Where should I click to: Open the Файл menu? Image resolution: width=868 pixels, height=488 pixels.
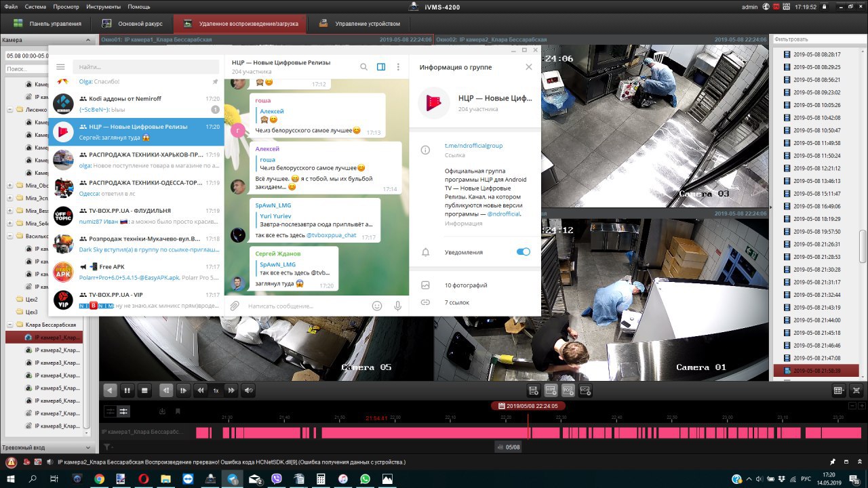pos(10,6)
